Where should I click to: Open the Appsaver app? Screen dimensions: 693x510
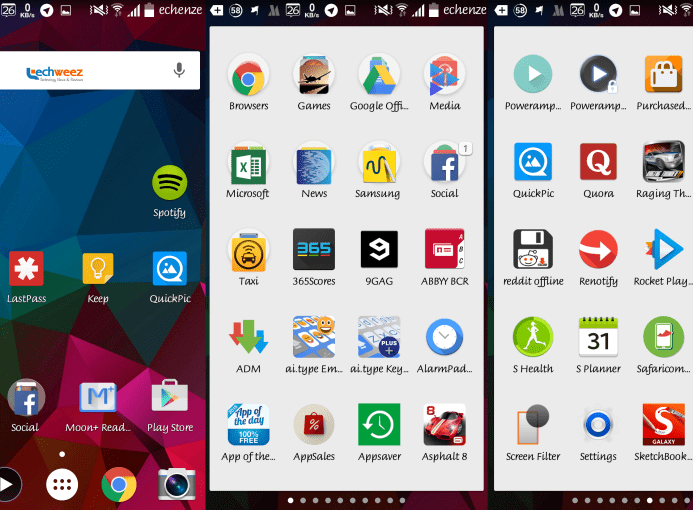point(379,424)
